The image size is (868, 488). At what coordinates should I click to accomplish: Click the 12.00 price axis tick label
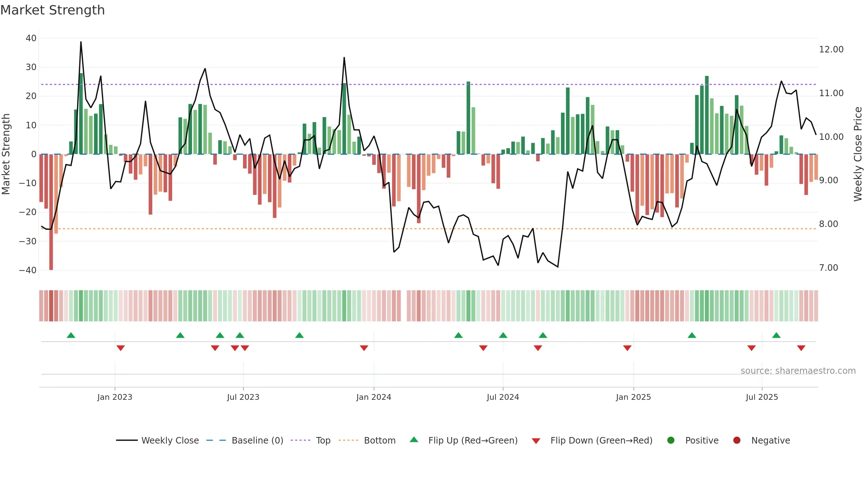831,50
